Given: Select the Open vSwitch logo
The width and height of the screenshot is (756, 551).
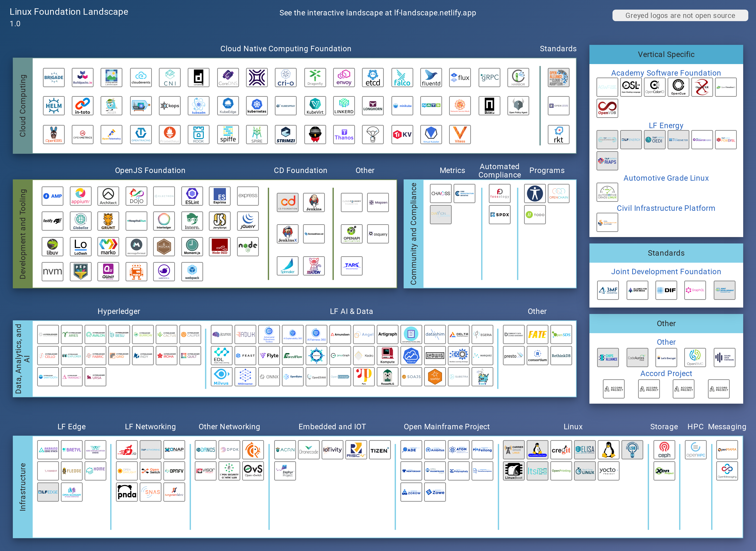Looking at the screenshot, I should pyautogui.click(x=253, y=471).
